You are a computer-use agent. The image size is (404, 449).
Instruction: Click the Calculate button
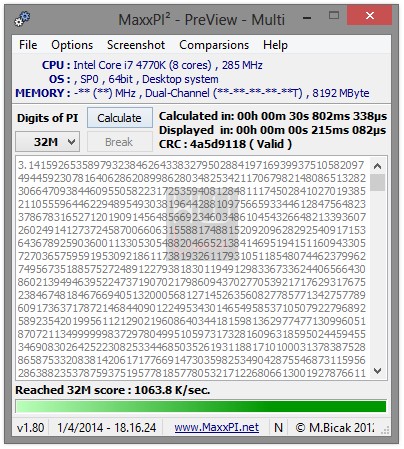(x=120, y=118)
